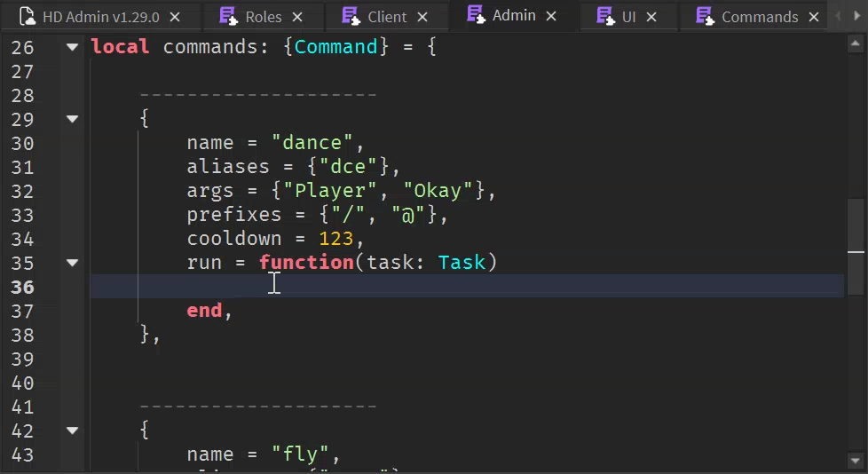Click the Client script icon
Screen dimensions: 868x474
351,16
